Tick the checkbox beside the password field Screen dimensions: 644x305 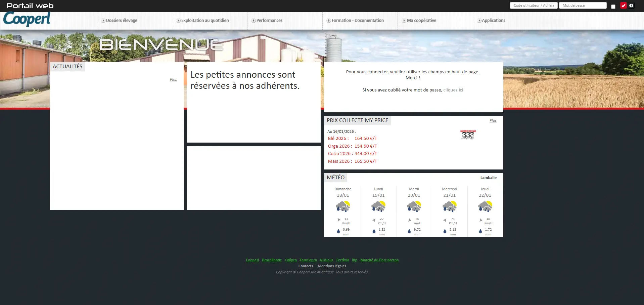[x=613, y=7]
